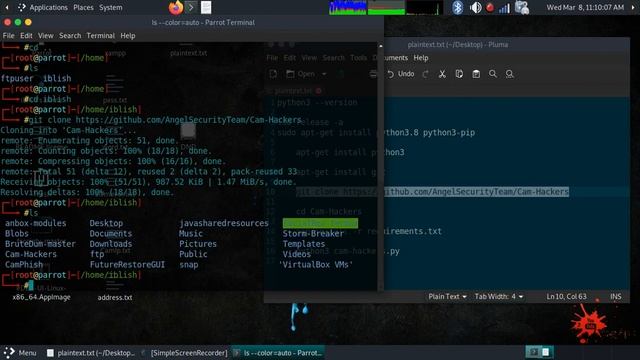
Task: Open Firefox from the top panel
Action: 176,7
